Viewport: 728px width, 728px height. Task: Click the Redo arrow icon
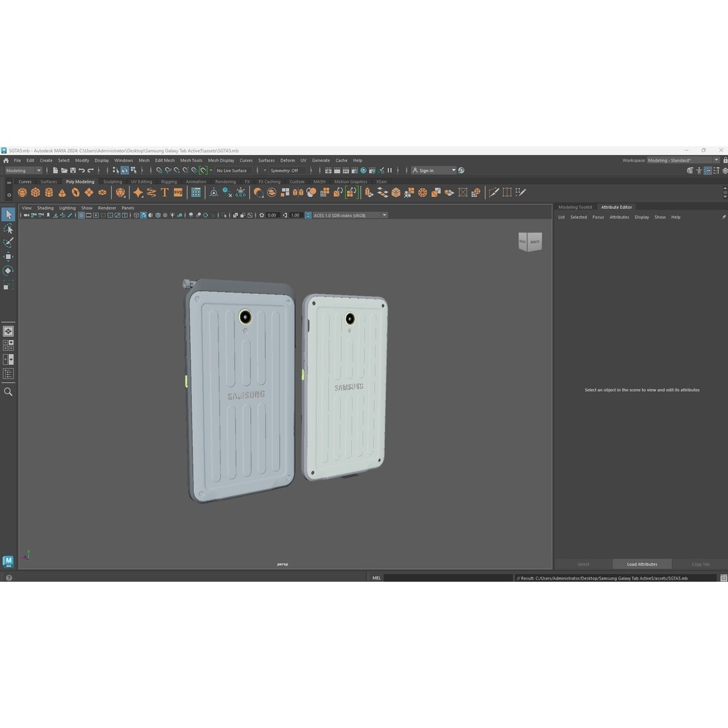(x=90, y=171)
